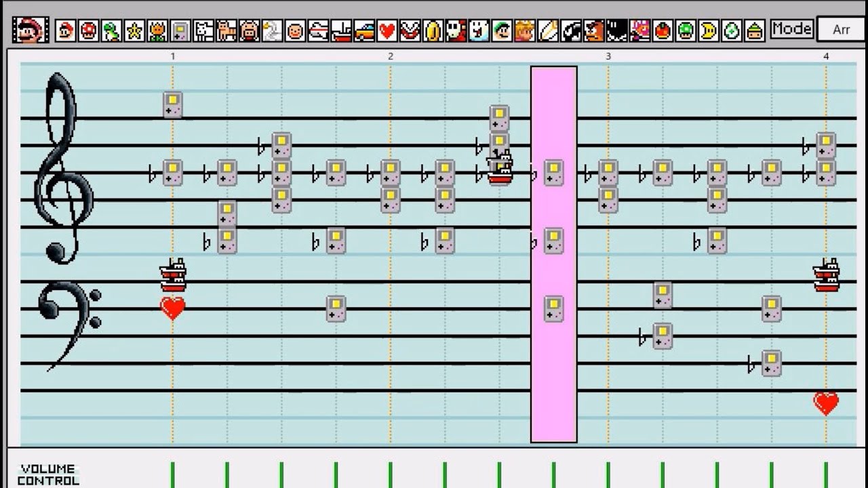Select the Luigi instrument
868x488 pixels.
502,30
